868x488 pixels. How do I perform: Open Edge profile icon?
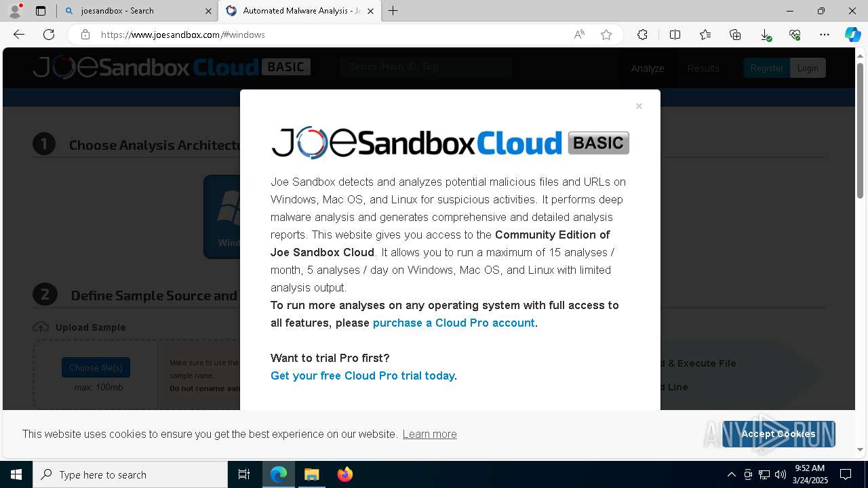coord(15,11)
